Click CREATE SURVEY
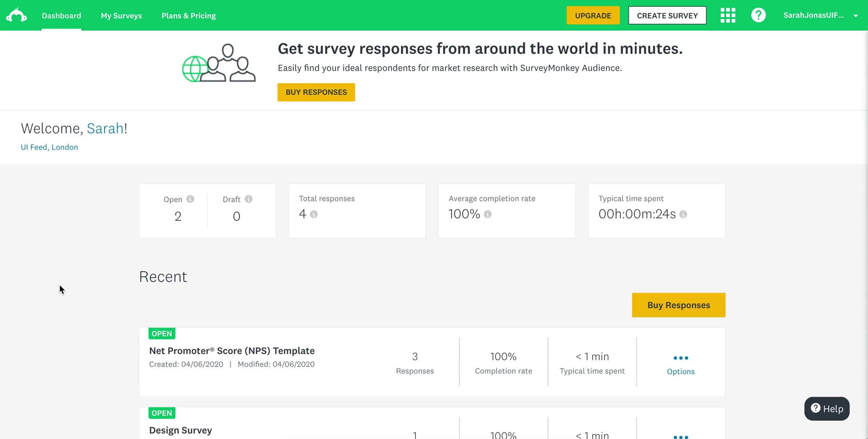This screenshot has width=868, height=439. click(667, 15)
